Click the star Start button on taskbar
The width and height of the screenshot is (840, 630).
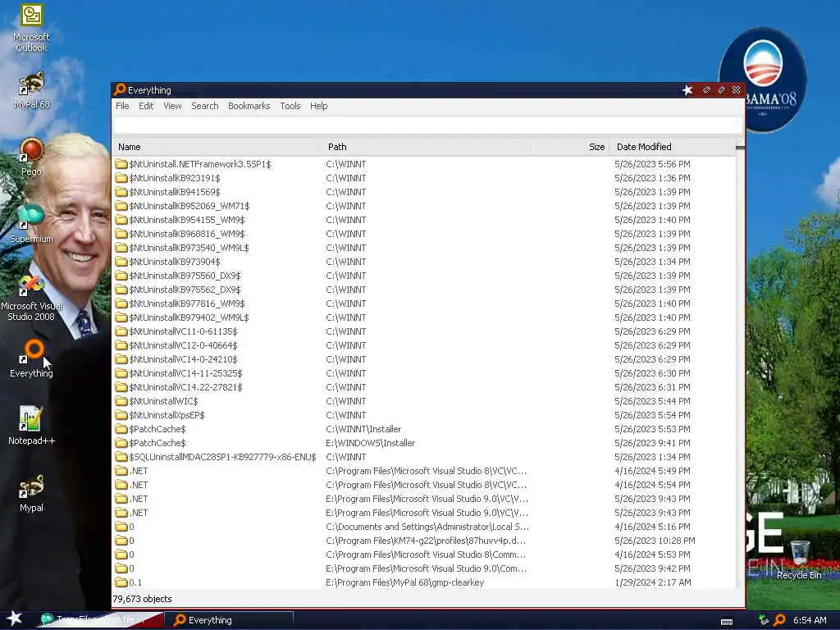[x=15, y=619]
